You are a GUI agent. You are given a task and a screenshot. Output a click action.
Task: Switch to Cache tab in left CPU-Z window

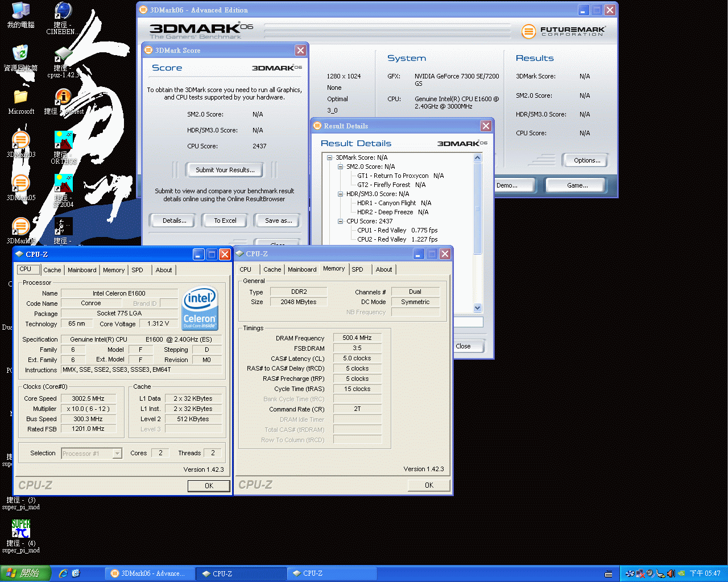(x=52, y=270)
